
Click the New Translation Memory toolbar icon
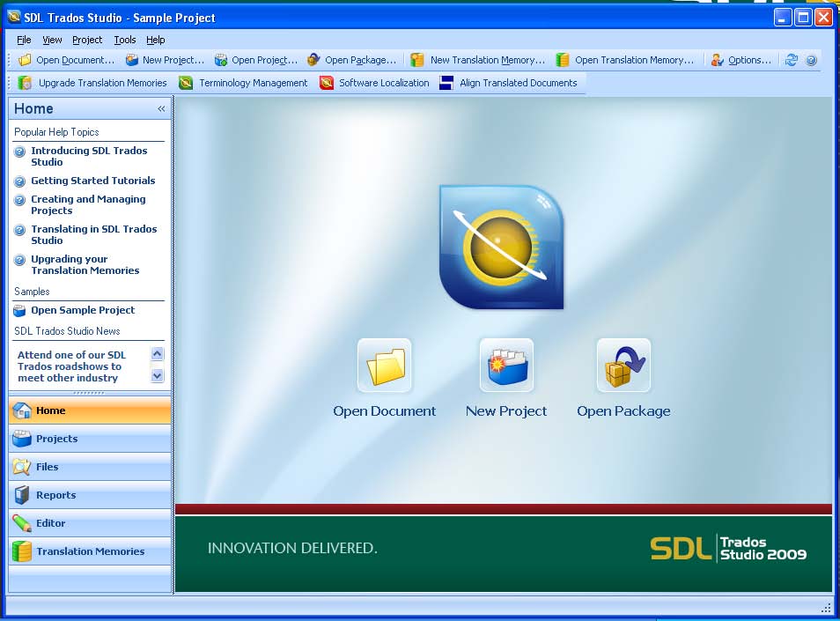pos(417,60)
